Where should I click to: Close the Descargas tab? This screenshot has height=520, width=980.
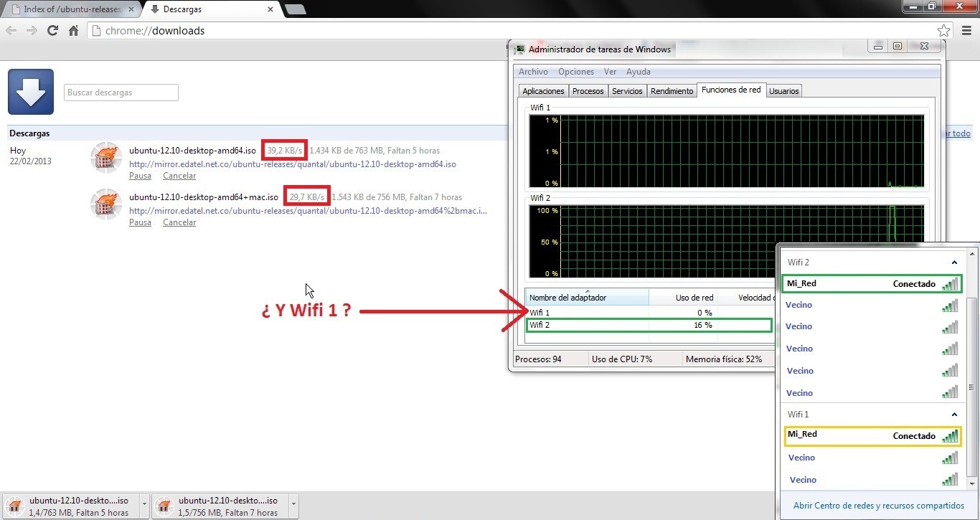click(270, 9)
